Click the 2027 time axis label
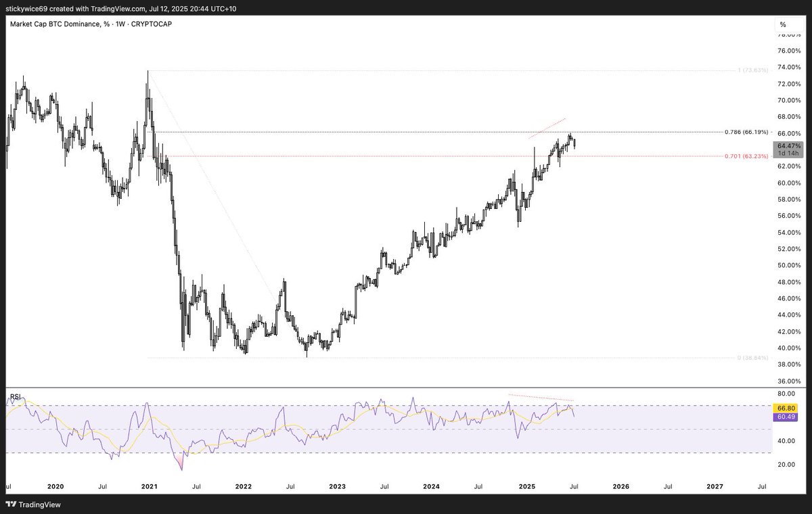The width and height of the screenshot is (812, 514). coord(715,486)
